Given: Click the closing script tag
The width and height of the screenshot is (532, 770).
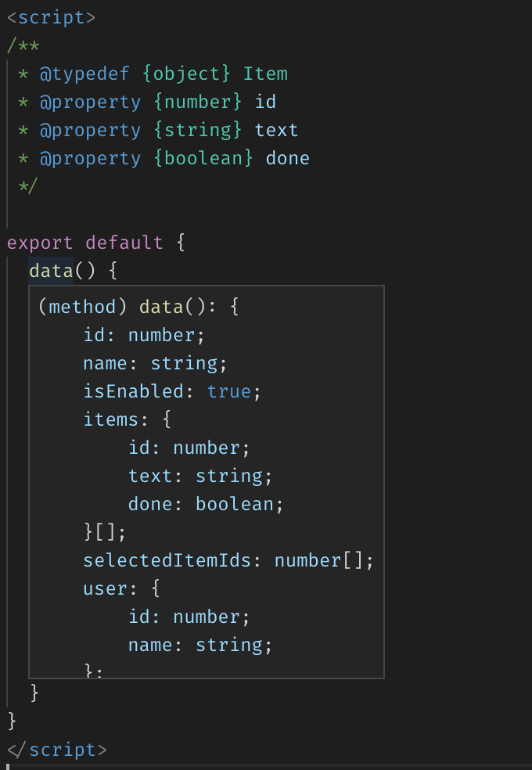Looking at the screenshot, I should pyautogui.click(x=57, y=750).
